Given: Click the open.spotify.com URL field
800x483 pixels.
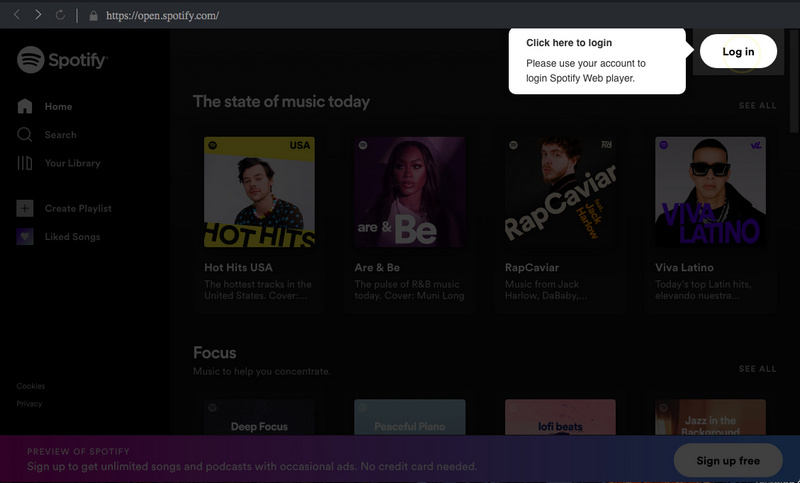Looking at the screenshot, I should click(162, 16).
